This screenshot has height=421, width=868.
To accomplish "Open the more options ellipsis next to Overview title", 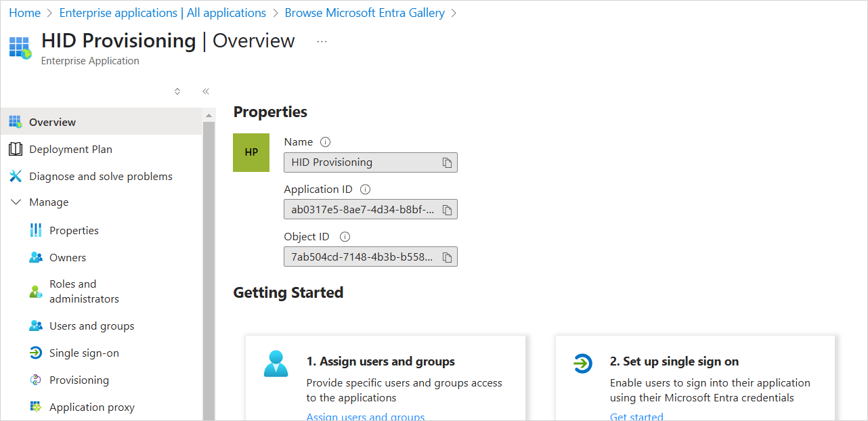I will click(322, 41).
